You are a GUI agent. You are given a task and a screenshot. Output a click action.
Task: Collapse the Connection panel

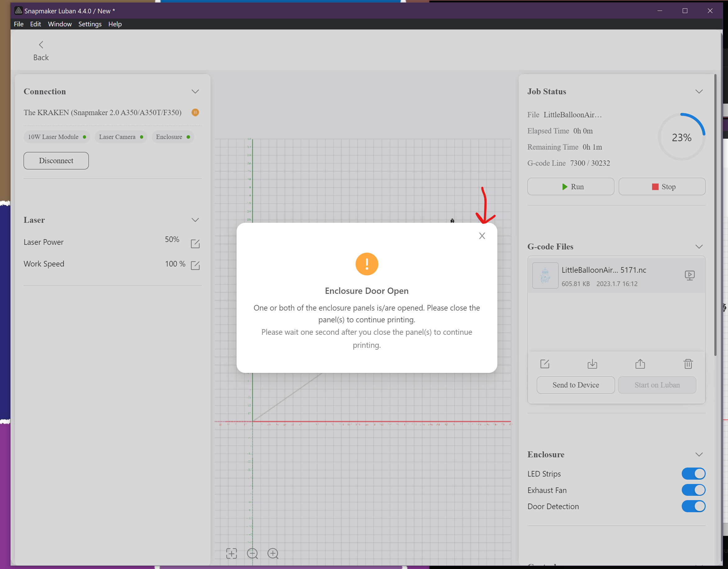195,91
